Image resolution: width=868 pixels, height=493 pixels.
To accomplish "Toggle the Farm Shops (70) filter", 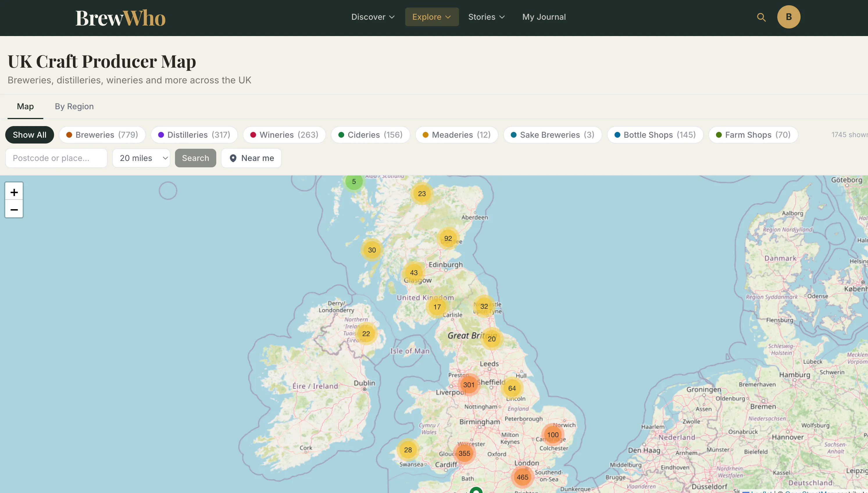I will click(753, 135).
